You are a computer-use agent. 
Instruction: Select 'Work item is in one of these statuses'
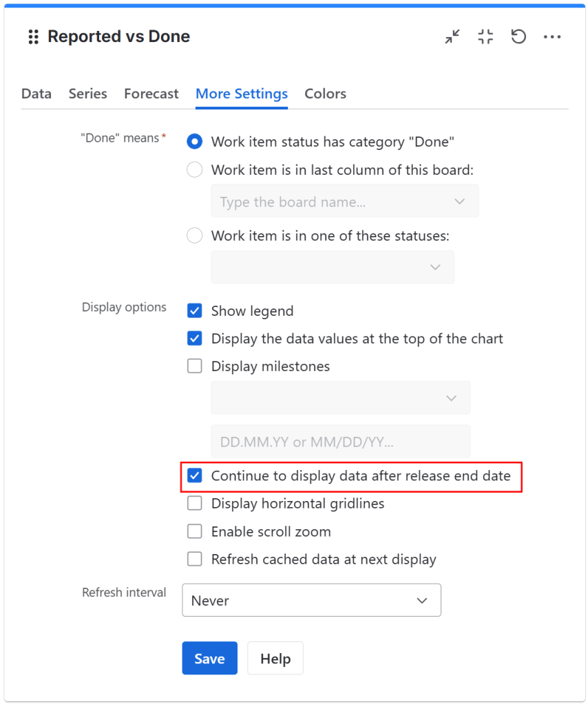[195, 235]
